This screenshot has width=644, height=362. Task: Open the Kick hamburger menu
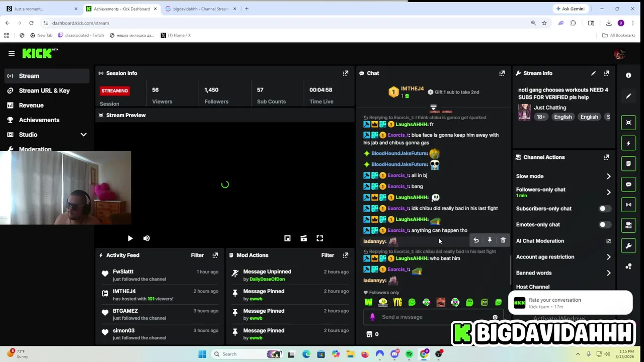[x=11, y=53]
